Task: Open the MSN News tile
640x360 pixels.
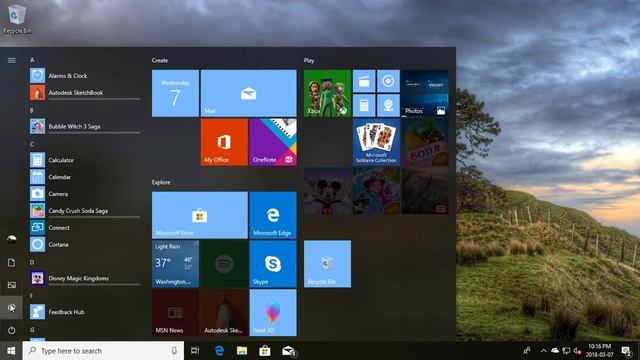Action: 176,313
